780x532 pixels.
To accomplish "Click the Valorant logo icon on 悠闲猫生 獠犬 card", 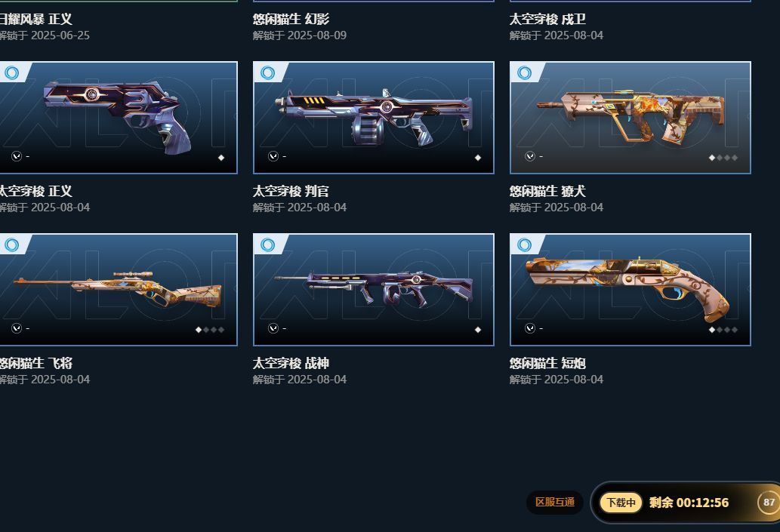I will click(x=530, y=156).
